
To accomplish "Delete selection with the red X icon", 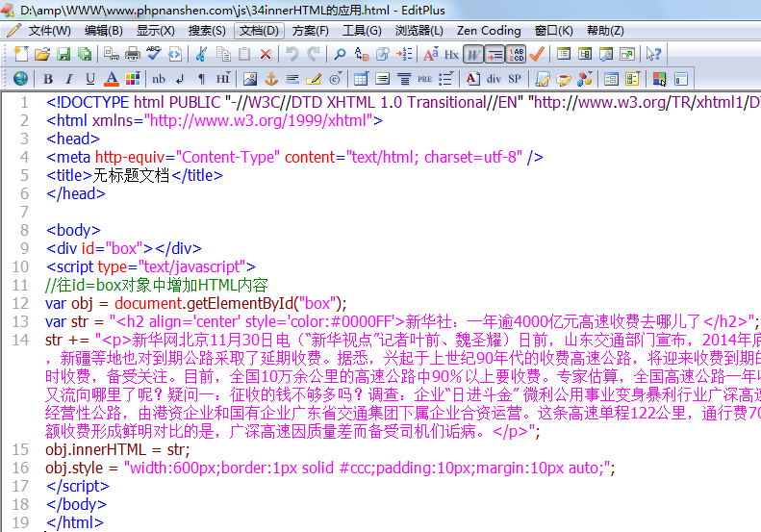I will 266,54.
